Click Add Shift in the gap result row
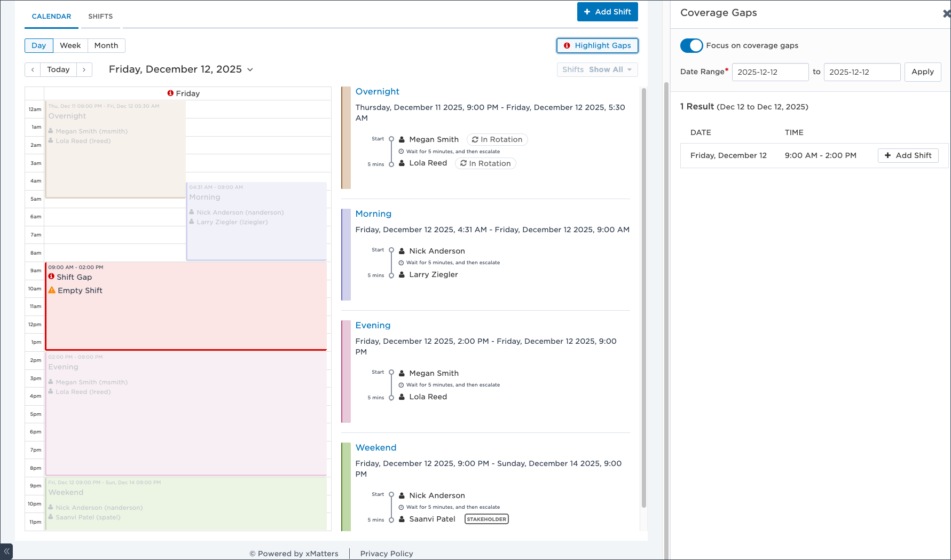This screenshot has height=560, width=951. coord(908,155)
